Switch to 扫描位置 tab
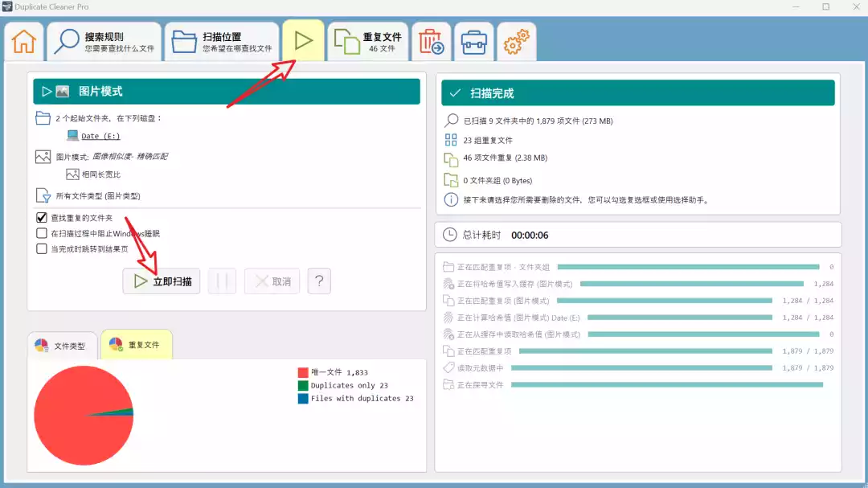Screen dimensions: 868x488 pos(222,42)
